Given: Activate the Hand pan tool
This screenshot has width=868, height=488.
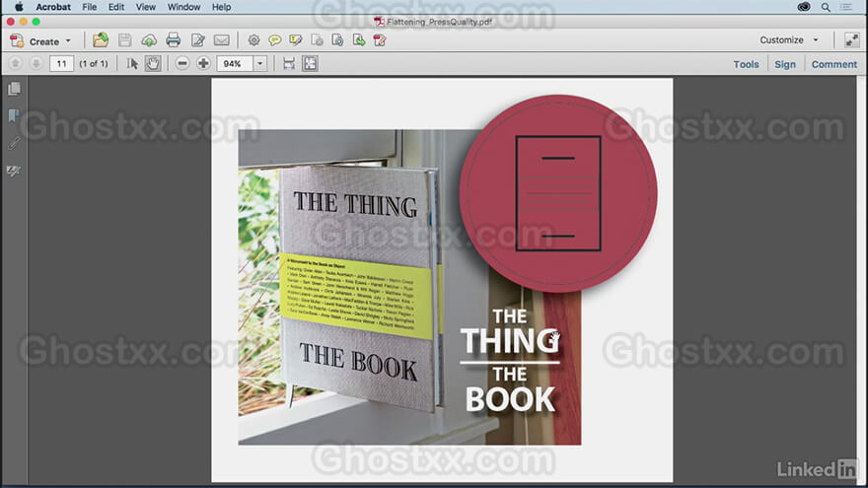Looking at the screenshot, I should click(153, 64).
